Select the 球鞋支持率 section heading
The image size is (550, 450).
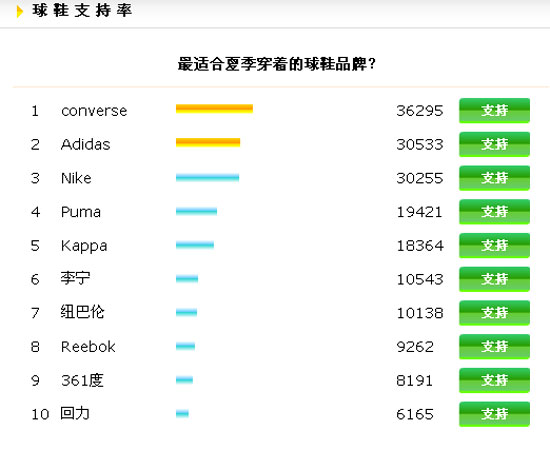(82, 11)
